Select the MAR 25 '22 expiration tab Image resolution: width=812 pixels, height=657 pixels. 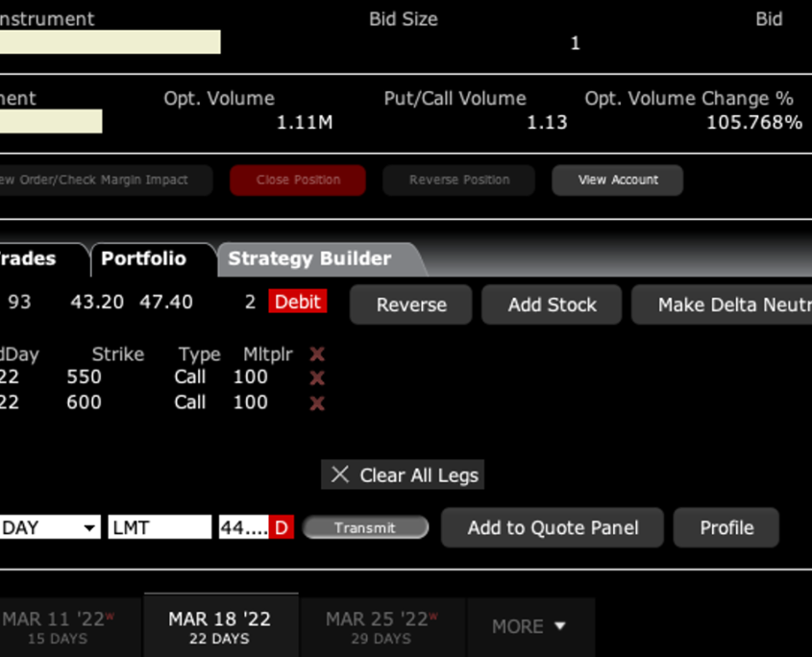coord(381,626)
